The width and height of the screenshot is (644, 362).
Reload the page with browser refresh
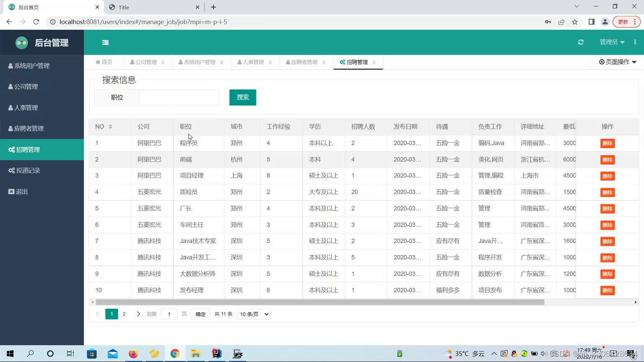pos(36,22)
